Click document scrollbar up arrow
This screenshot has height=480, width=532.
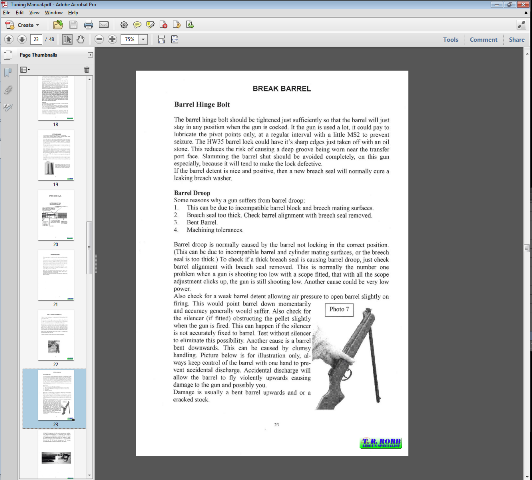(527, 54)
